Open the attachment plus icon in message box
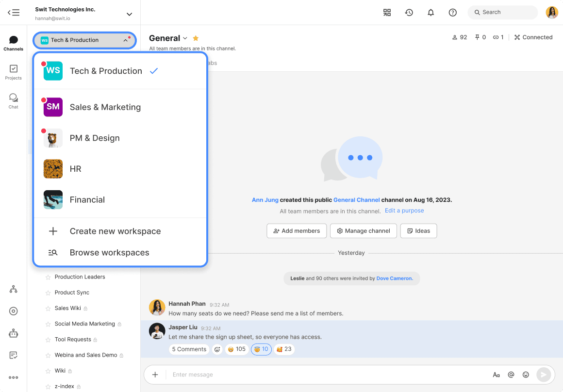Viewport: 563px width, 392px height. [155, 375]
